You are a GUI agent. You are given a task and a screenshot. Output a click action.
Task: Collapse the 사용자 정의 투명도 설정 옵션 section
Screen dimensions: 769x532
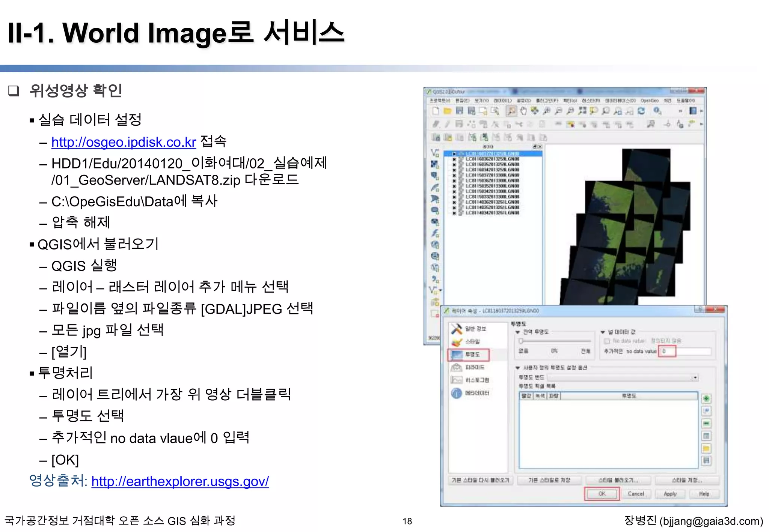tap(518, 368)
